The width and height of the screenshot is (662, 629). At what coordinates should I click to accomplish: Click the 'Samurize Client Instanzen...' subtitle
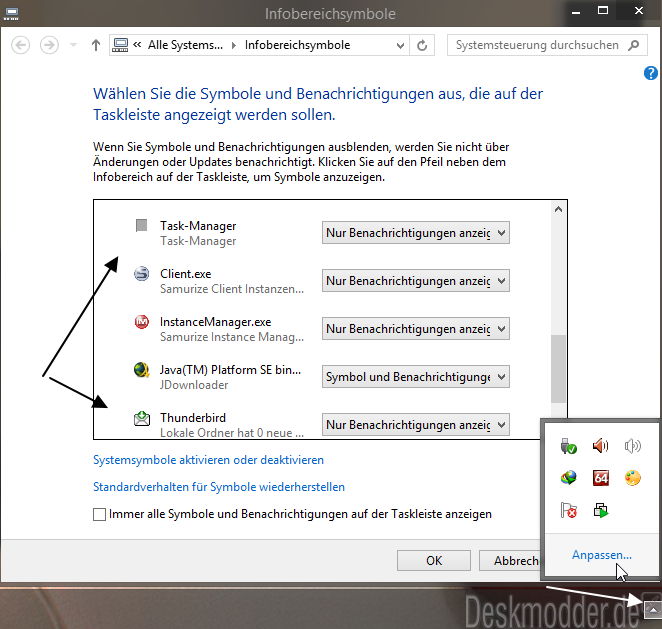pyautogui.click(x=231, y=289)
